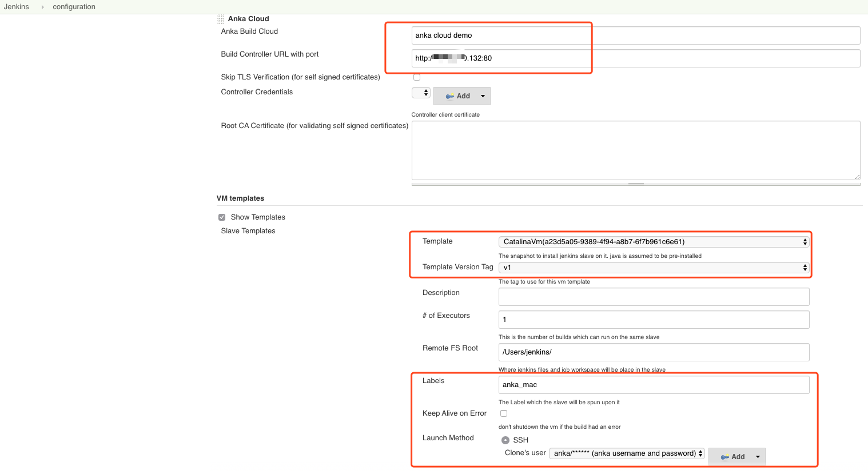The height and width of the screenshot is (474, 868).
Task: Open the configuration breadcrumb link
Action: 74,7
